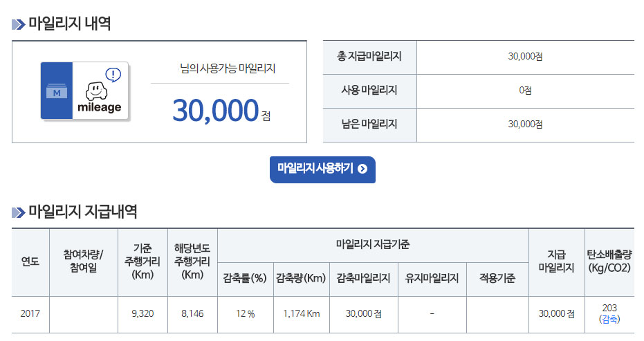644x341 pixels.
Task: Click the 마일리지 지급기준 group header
Action: click(x=373, y=245)
